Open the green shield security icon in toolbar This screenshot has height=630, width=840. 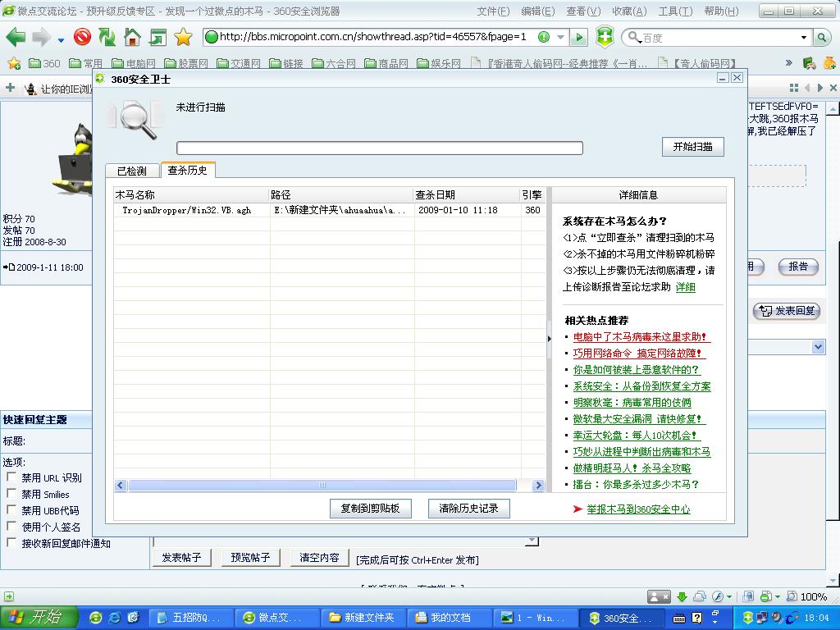click(605, 37)
